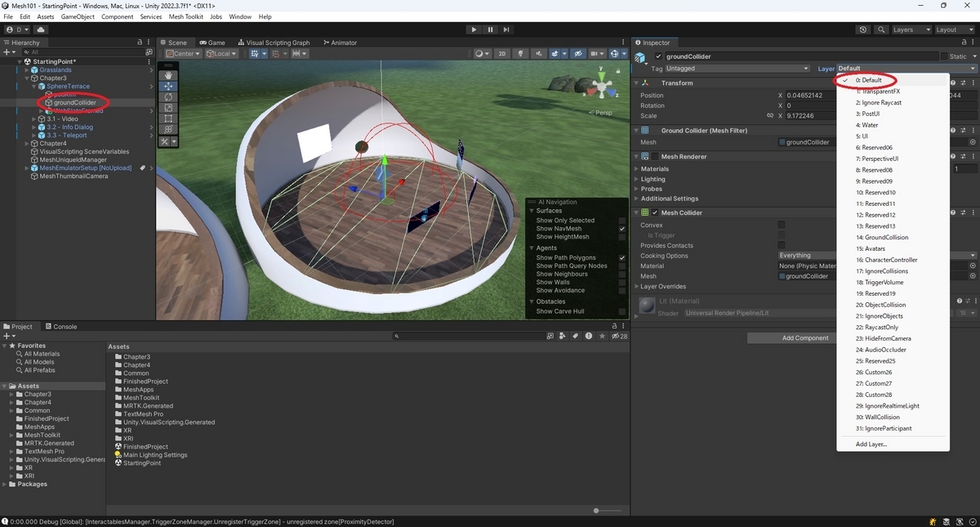
Task: Open Undo History icon in top toolbar
Action: coord(863,29)
